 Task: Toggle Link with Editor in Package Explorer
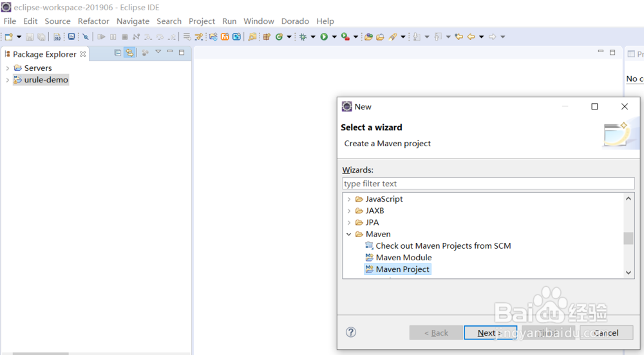130,53
